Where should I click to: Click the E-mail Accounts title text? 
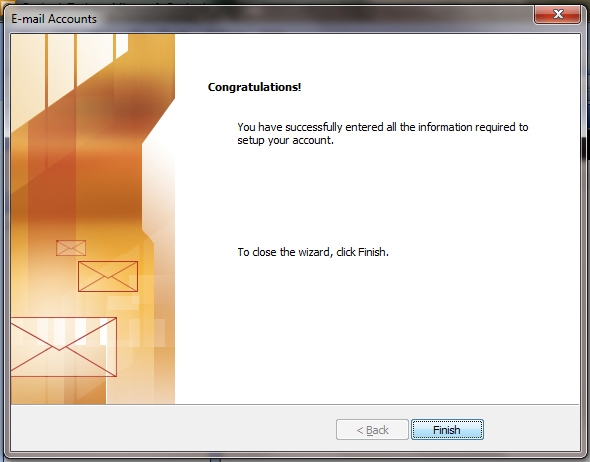54,19
